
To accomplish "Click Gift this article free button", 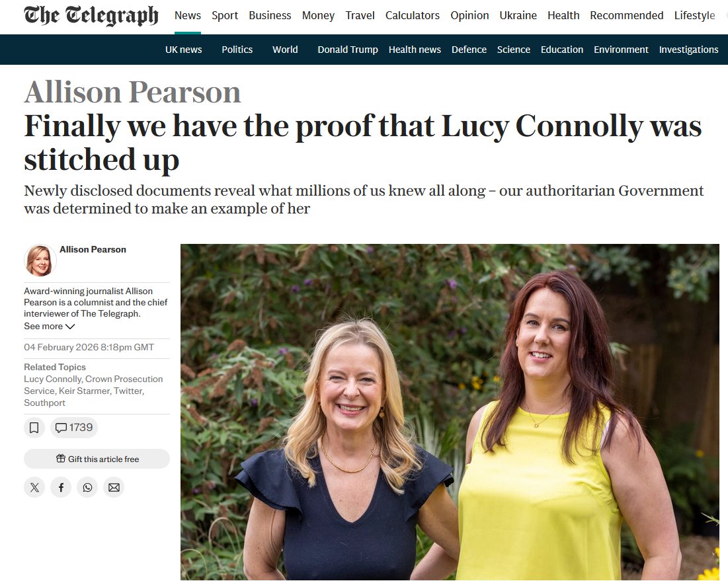I will (97, 459).
